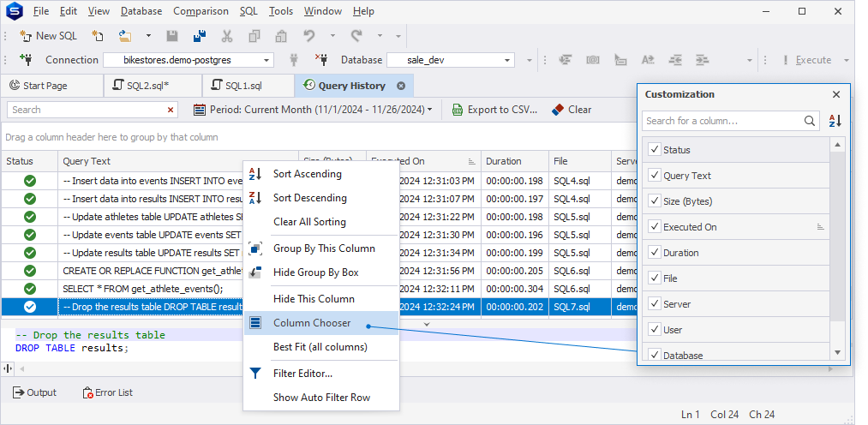Click the gray connect plug icon

pos(294,60)
